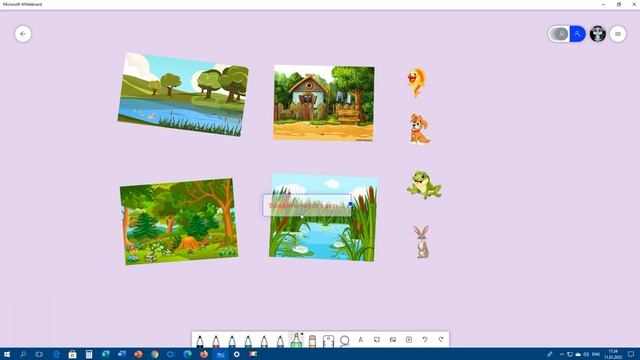Open Calculator from the taskbar
This screenshot has height=360, width=640.
pyautogui.click(x=89, y=354)
